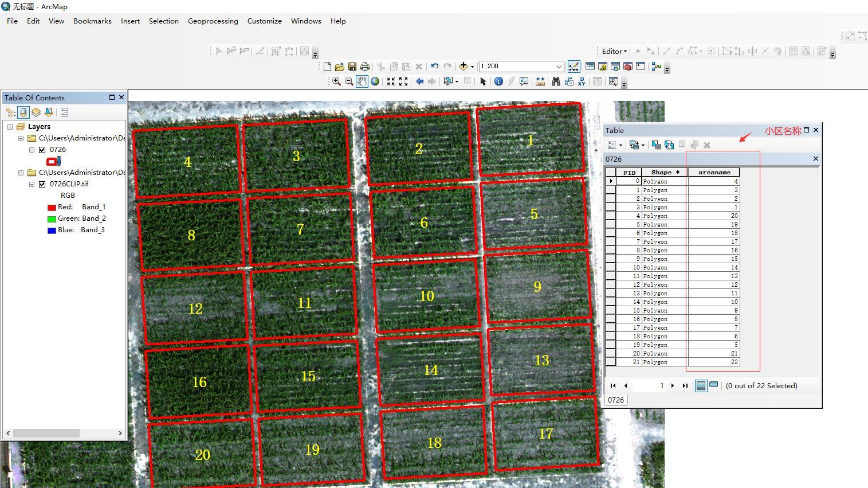868x488 pixels.
Task: Uncheck the 0726 layer visibility checkbox
Action: (42, 150)
